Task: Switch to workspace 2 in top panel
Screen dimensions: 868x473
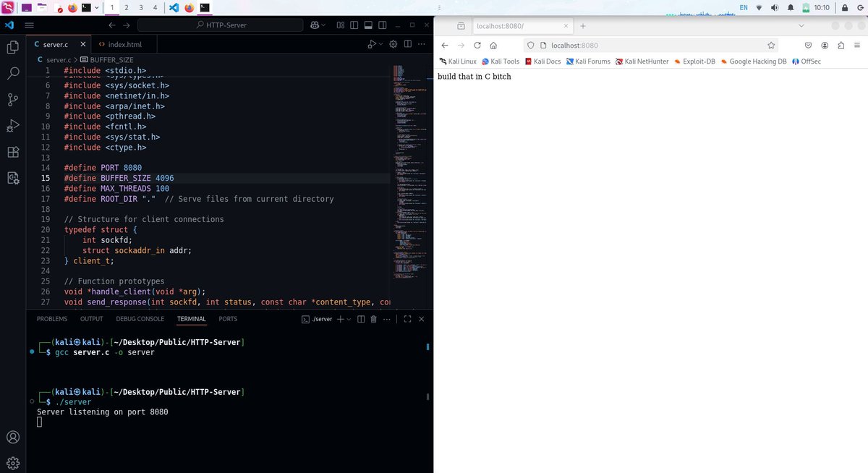Action: [x=127, y=7]
